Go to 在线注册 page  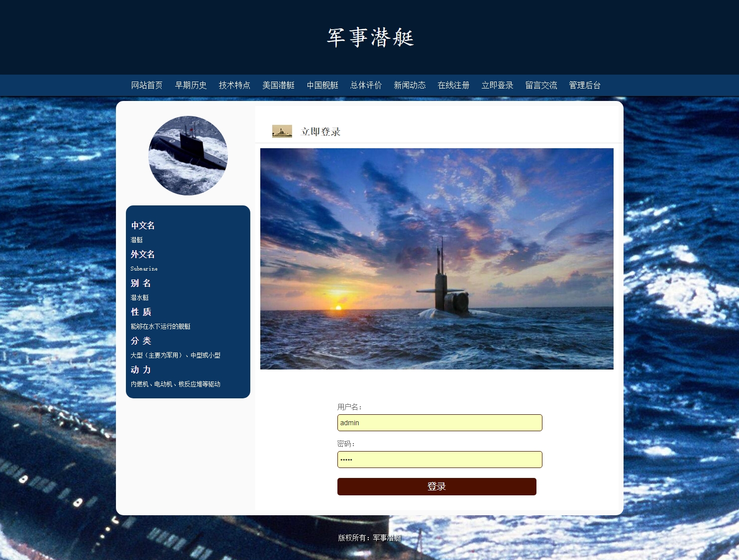pos(453,86)
